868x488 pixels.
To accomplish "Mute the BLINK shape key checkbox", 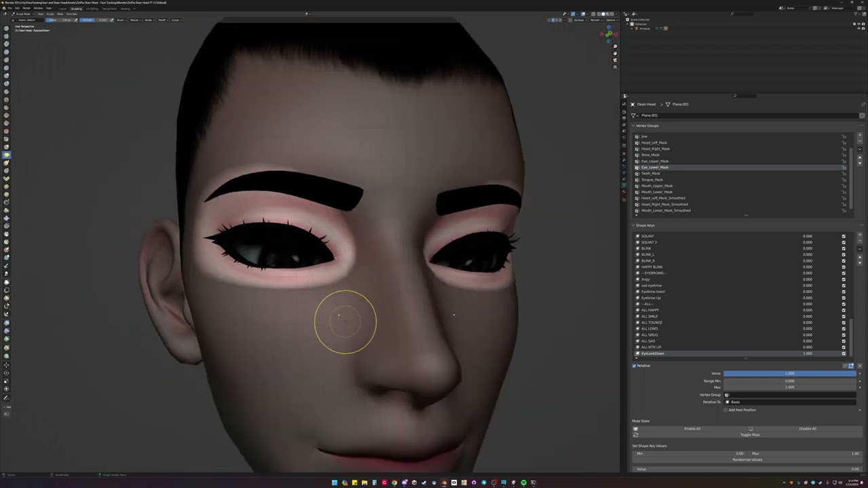I will 844,249.
